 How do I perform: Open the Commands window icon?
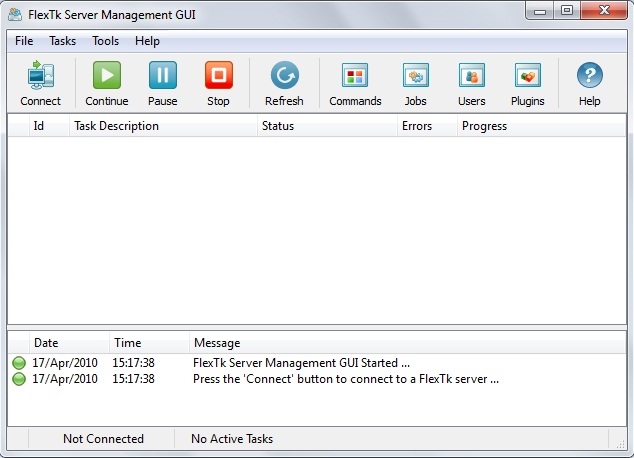point(355,75)
